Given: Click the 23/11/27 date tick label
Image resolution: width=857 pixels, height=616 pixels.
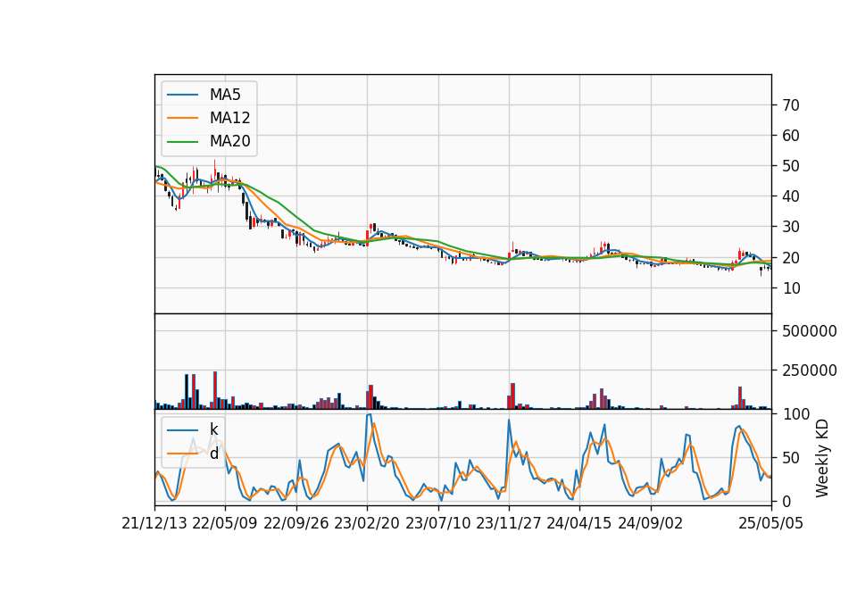Looking at the screenshot, I should [509, 524].
